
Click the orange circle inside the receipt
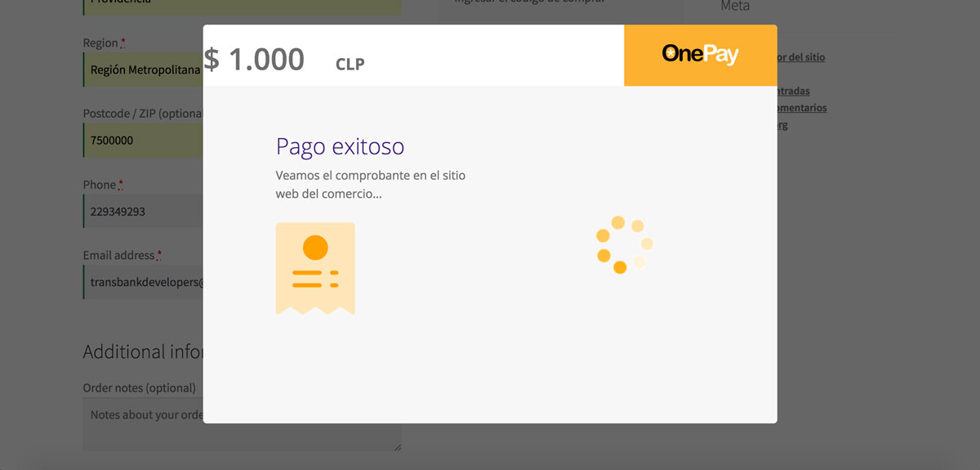click(x=315, y=248)
